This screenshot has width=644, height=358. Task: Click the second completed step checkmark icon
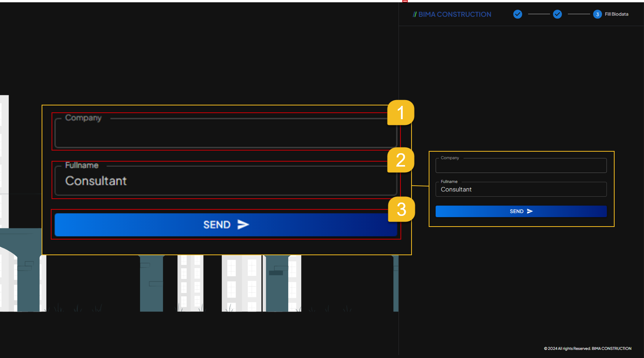(557, 14)
